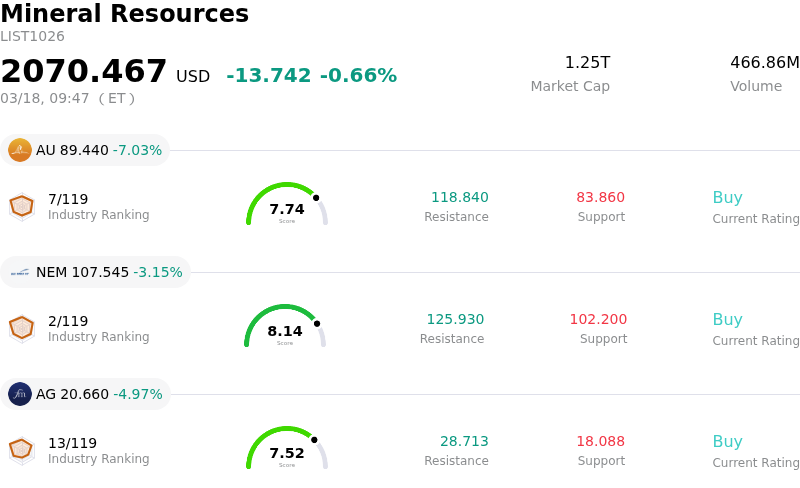Screen dimensions: 800x488
Task: Open the radar icon beside 13/119 ranking
Action: point(22,450)
